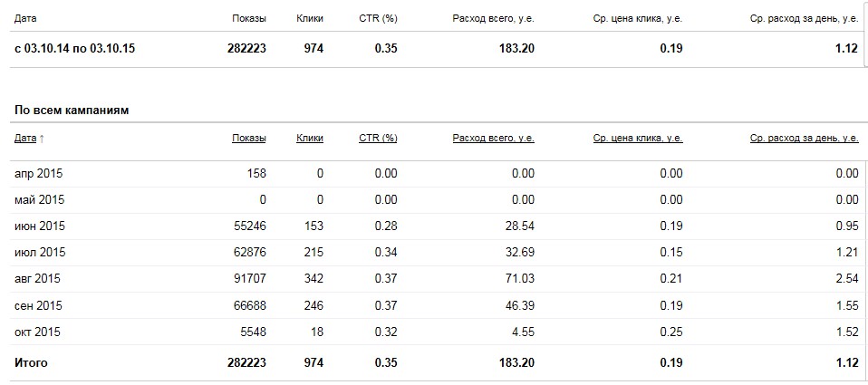The height and width of the screenshot is (385, 868).
Task: Click the Итого total row label
Action: [x=31, y=362]
